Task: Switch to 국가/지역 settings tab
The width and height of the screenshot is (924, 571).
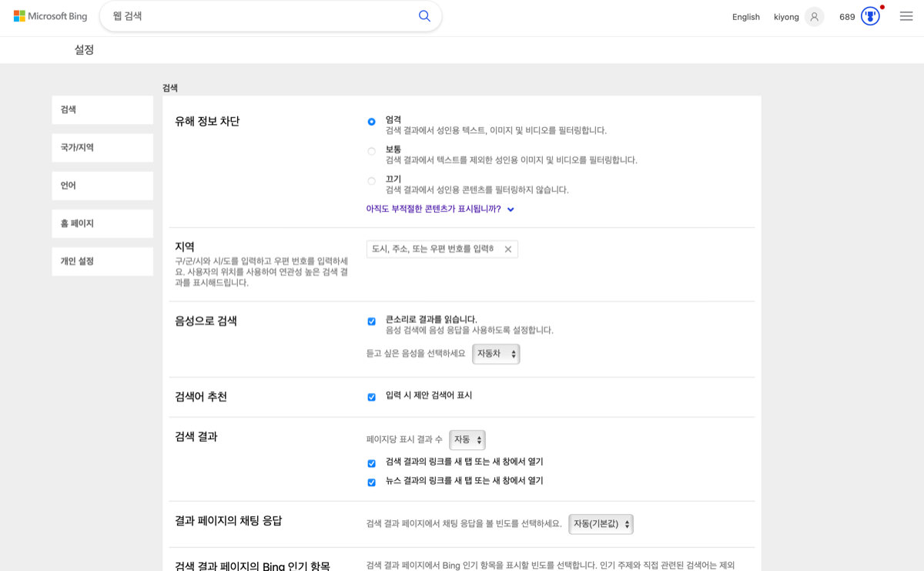Action: pos(102,148)
